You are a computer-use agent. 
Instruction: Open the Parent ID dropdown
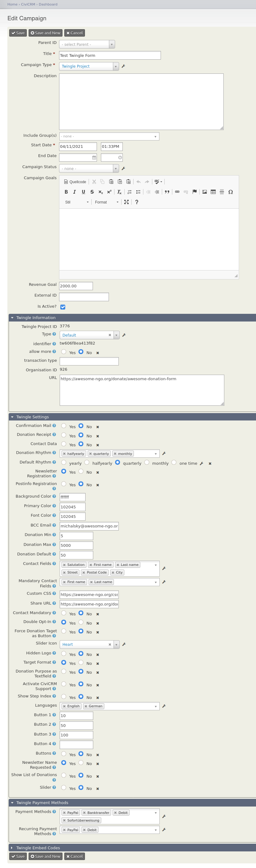pos(87,44)
